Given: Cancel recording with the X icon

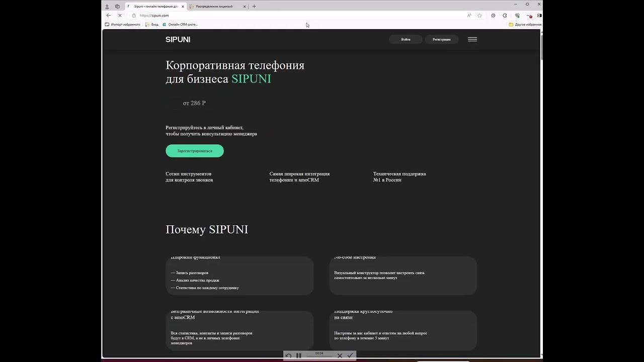Looking at the screenshot, I should [340, 355].
